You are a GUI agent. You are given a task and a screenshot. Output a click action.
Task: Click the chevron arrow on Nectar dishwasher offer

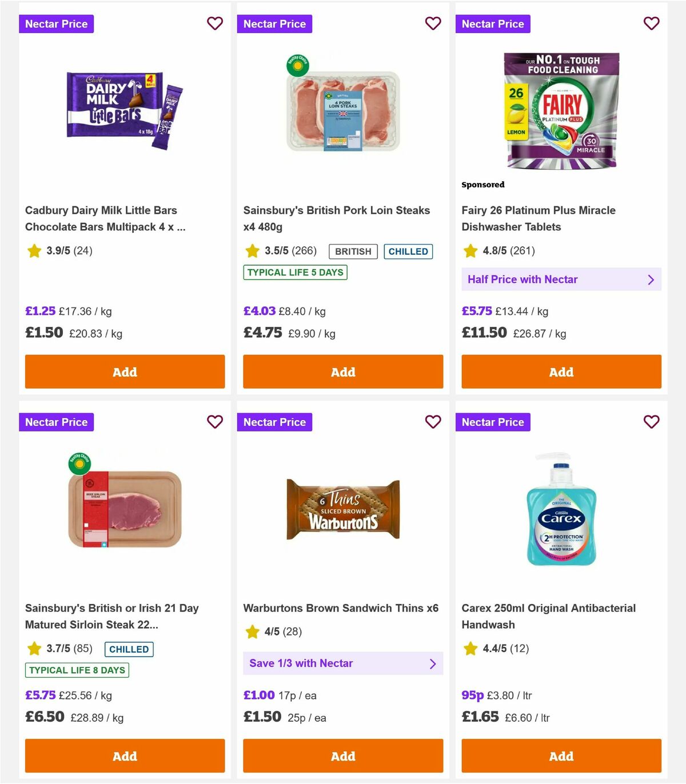[651, 279]
